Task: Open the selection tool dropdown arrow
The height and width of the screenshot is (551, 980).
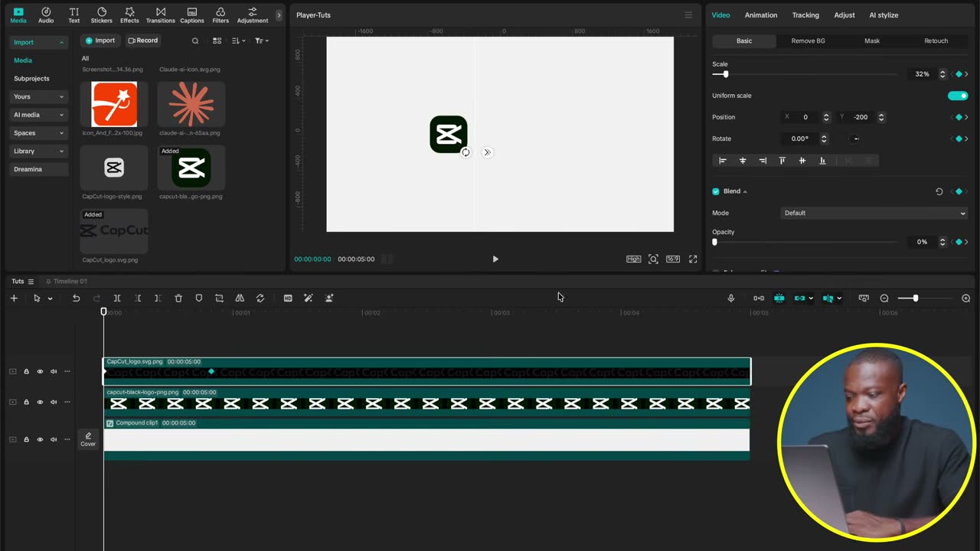Action: 50,298
